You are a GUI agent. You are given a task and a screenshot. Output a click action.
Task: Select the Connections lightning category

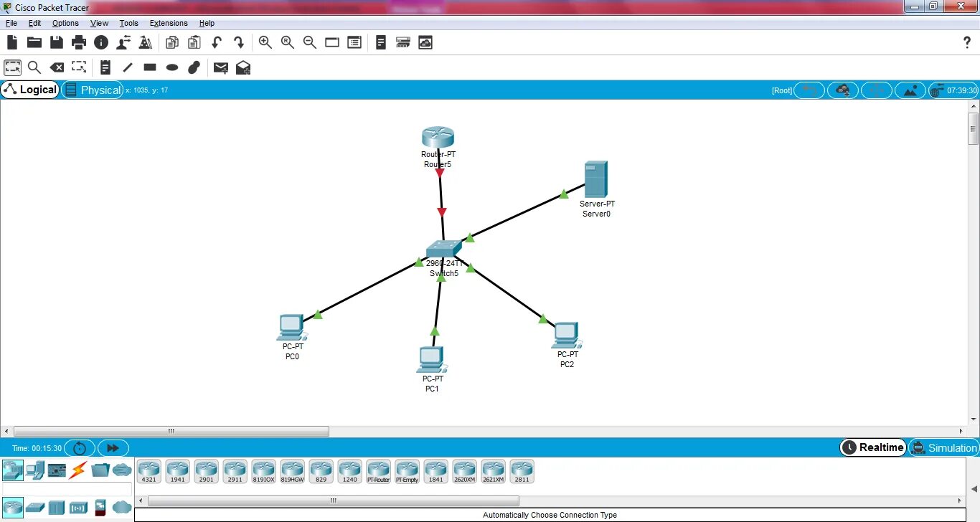click(x=77, y=470)
